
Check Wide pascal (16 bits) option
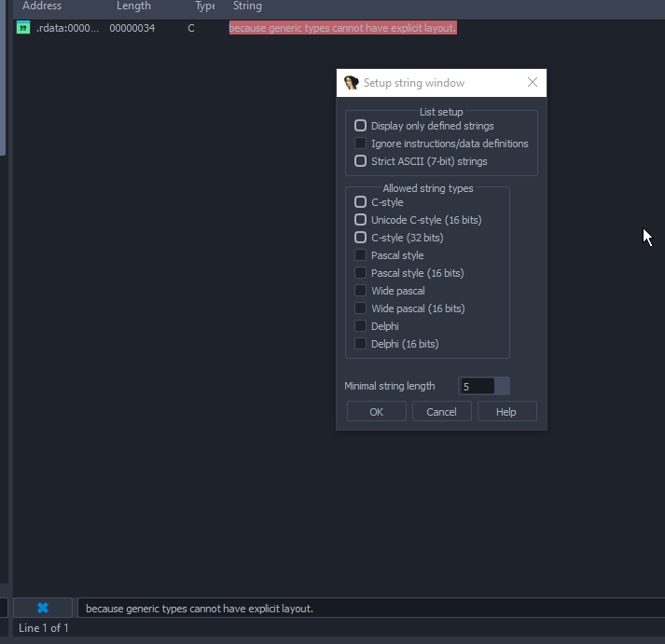(x=361, y=308)
